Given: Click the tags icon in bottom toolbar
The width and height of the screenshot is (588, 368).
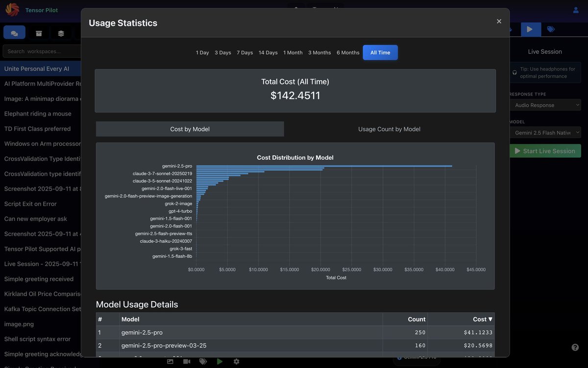Looking at the screenshot, I should click(x=203, y=361).
